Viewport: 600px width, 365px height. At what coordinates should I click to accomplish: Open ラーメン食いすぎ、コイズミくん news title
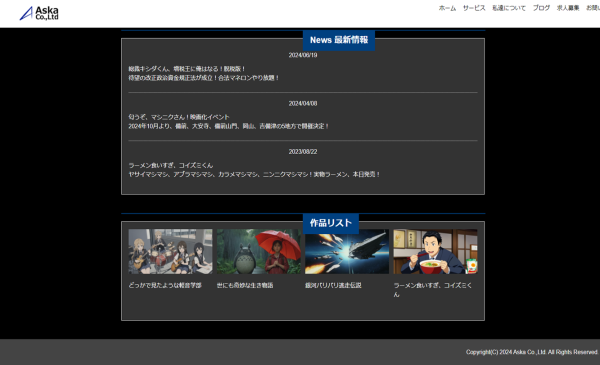coord(171,165)
